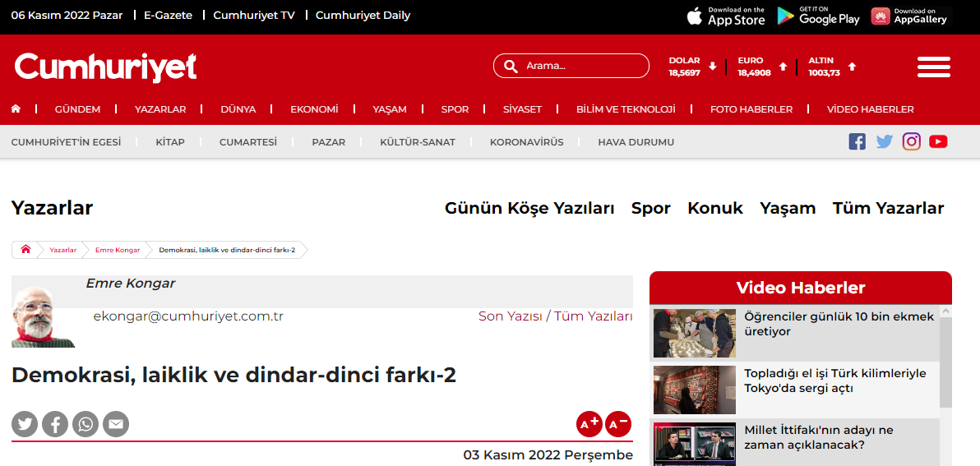Click the home icon in main navigation
980x466 pixels.
click(16, 109)
